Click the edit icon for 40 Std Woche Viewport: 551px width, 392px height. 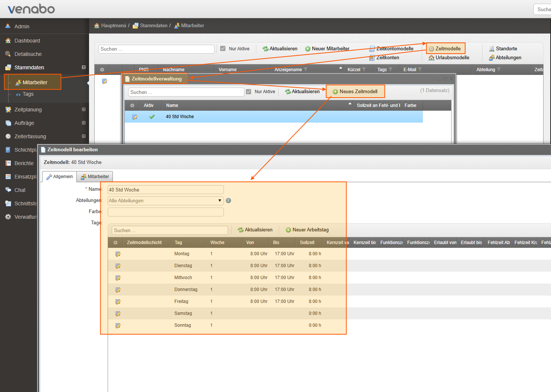tap(135, 117)
